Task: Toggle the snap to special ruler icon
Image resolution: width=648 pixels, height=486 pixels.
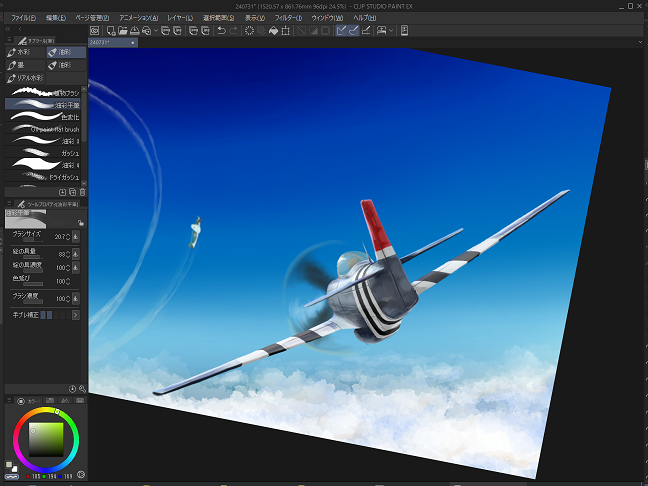Action: click(x=354, y=30)
